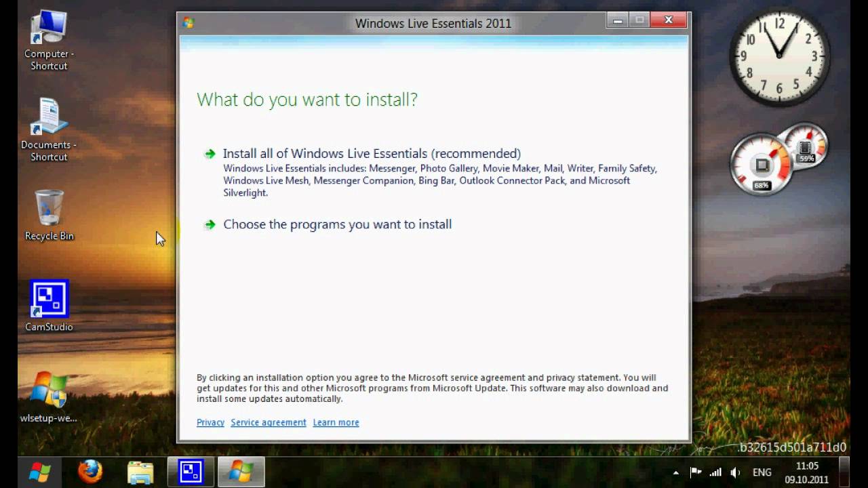Close the Windows Live Essentials 2011 window
Image resolution: width=868 pixels, height=488 pixels.
pos(668,20)
